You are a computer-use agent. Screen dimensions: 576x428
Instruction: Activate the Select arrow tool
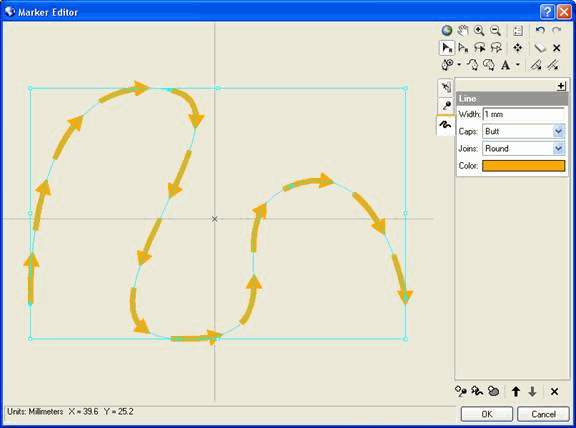[447, 48]
